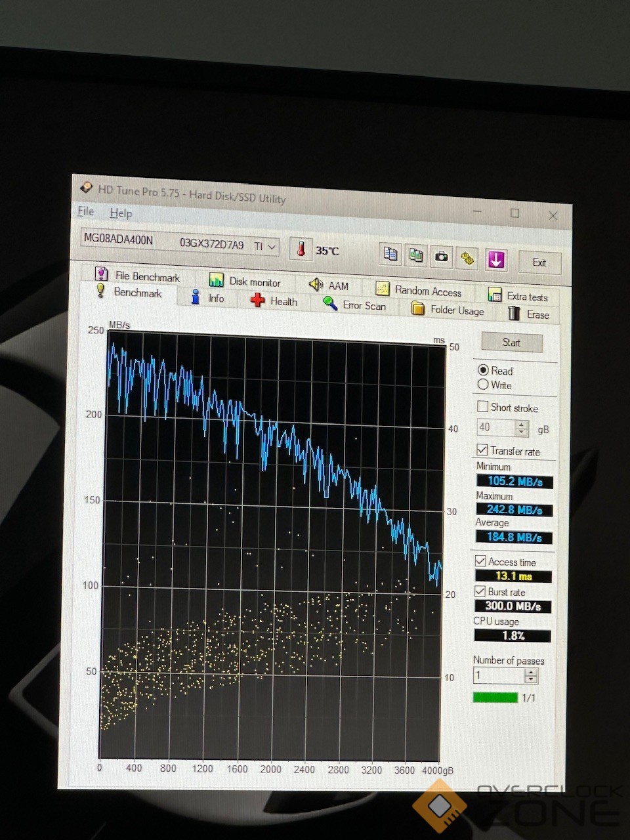Enable the Short stroke checkbox
The image size is (630, 840).
(x=482, y=406)
